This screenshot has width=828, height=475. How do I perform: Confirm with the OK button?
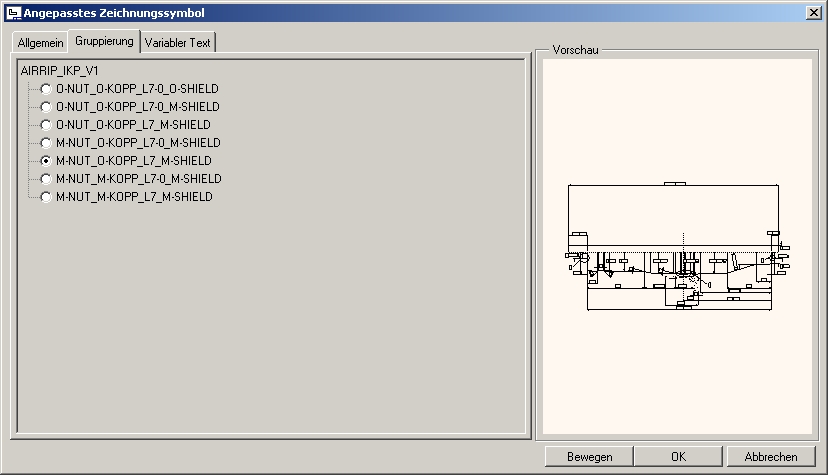[679, 457]
